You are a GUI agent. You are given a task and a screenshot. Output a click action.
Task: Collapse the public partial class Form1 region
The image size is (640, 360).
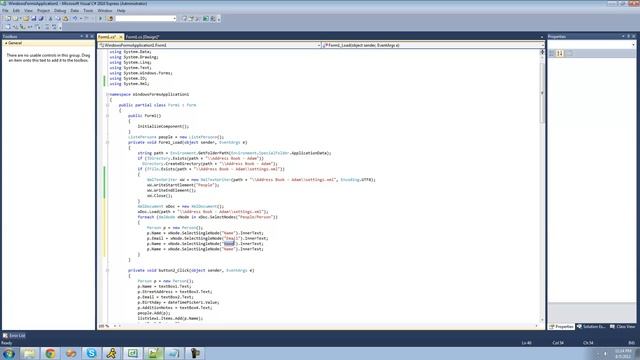tap(108, 105)
